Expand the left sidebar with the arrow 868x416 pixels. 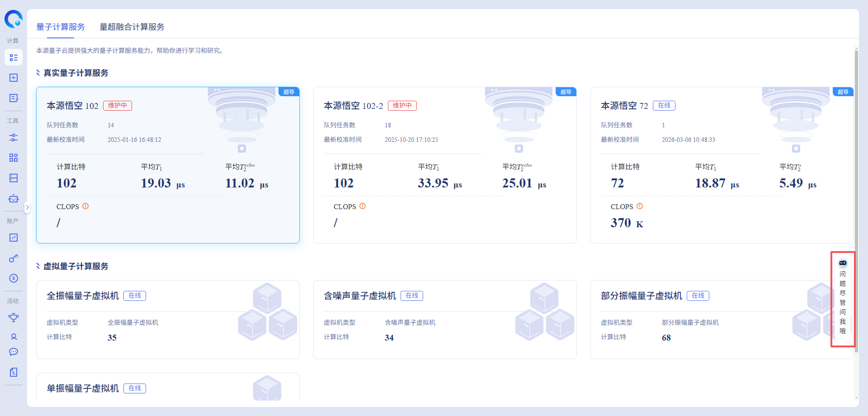pyautogui.click(x=27, y=207)
